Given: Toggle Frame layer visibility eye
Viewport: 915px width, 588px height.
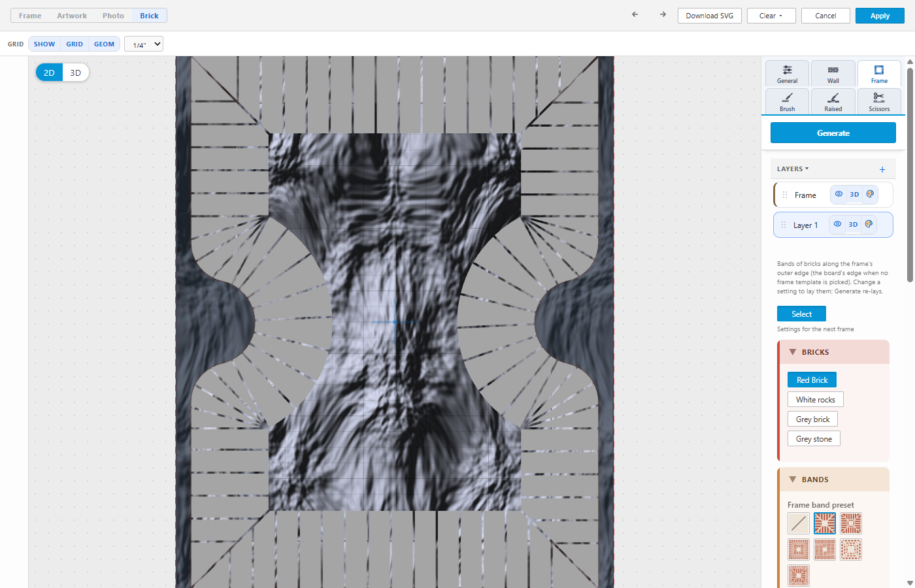Looking at the screenshot, I should pyautogui.click(x=839, y=194).
